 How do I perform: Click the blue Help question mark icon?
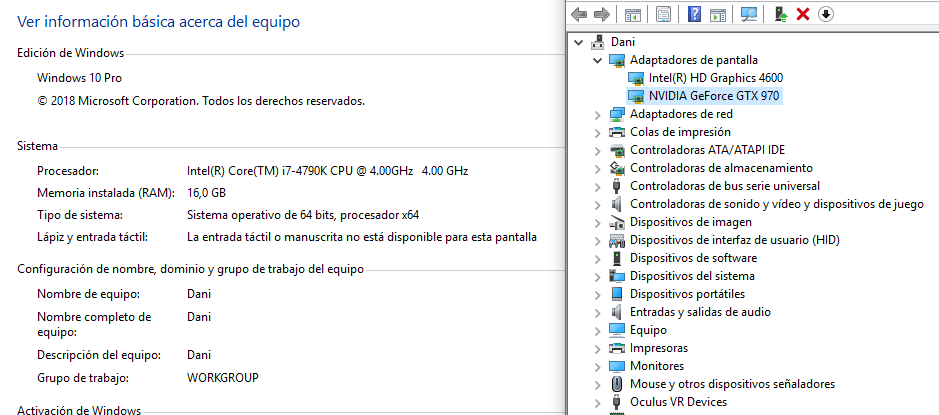coord(694,14)
